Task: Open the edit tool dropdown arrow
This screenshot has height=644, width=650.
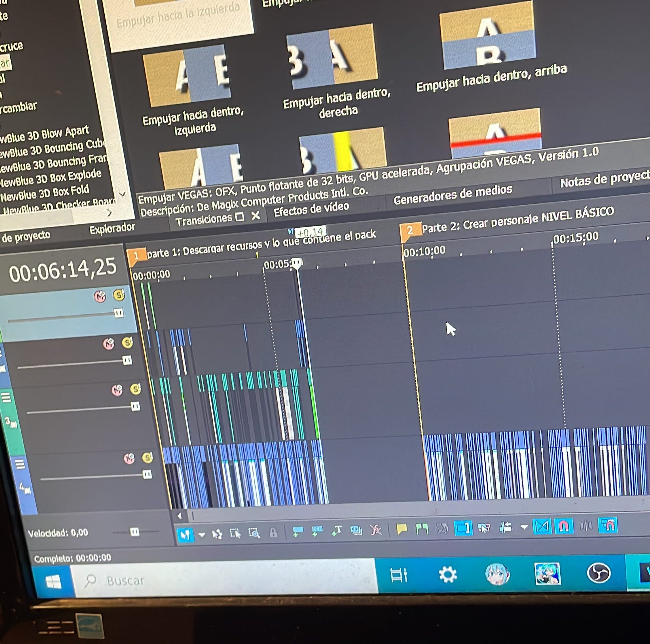Action: tap(202, 534)
